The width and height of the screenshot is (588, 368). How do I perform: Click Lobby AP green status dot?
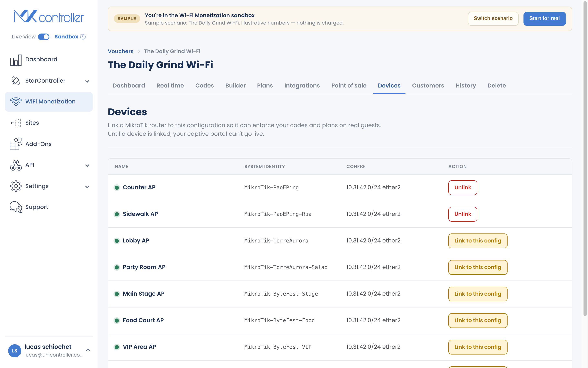[x=117, y=241]
